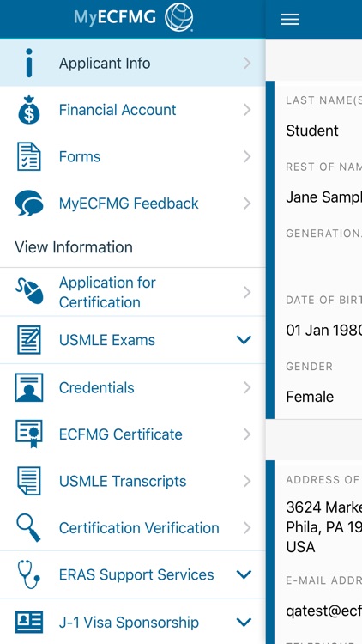
Task: Click the Credentials portrait icon
Action: 29,387
